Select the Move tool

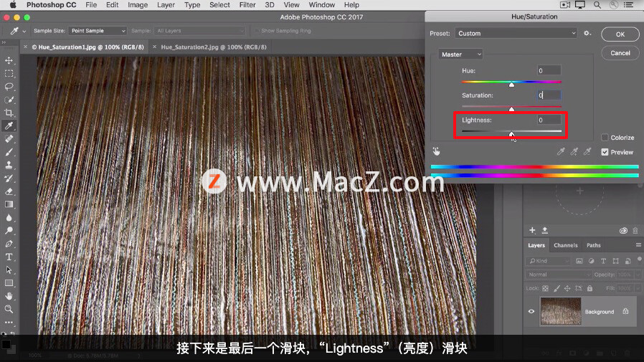coord(9,60)
